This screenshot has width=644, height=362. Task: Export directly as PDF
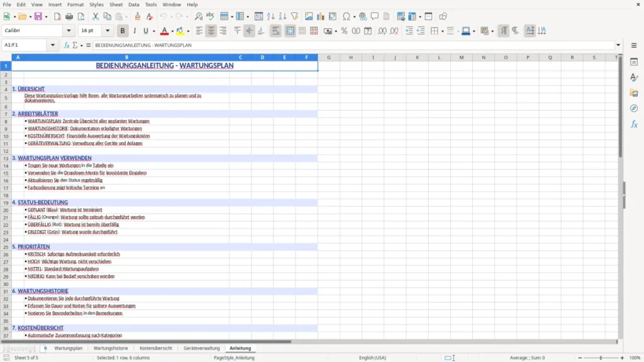(57, 16)
